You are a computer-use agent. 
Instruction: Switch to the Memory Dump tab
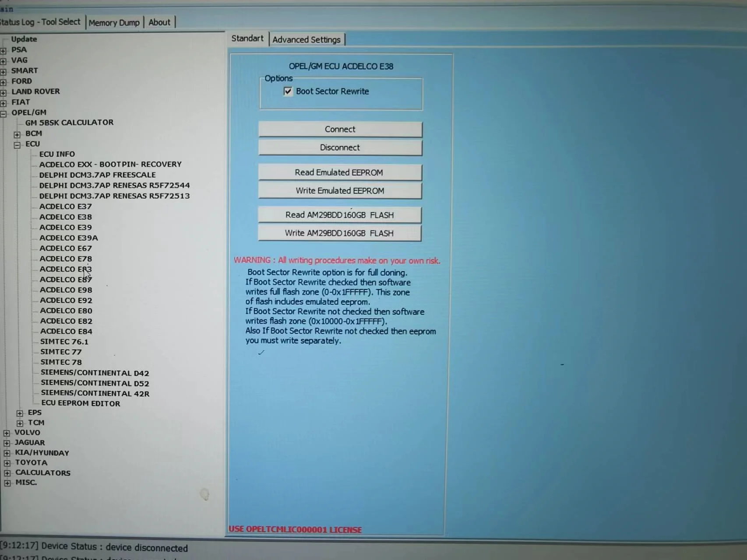click(x=114, y=22)
